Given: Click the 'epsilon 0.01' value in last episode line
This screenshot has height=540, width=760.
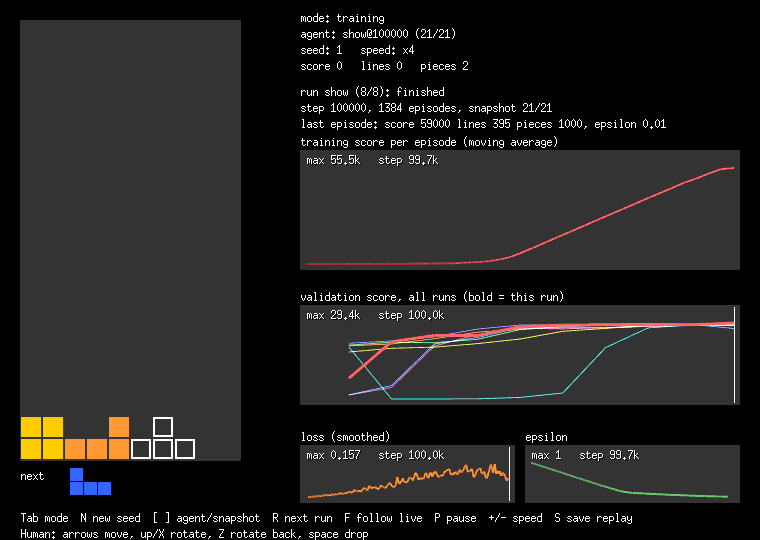Looking at the screenshot, I should (630, 124).
